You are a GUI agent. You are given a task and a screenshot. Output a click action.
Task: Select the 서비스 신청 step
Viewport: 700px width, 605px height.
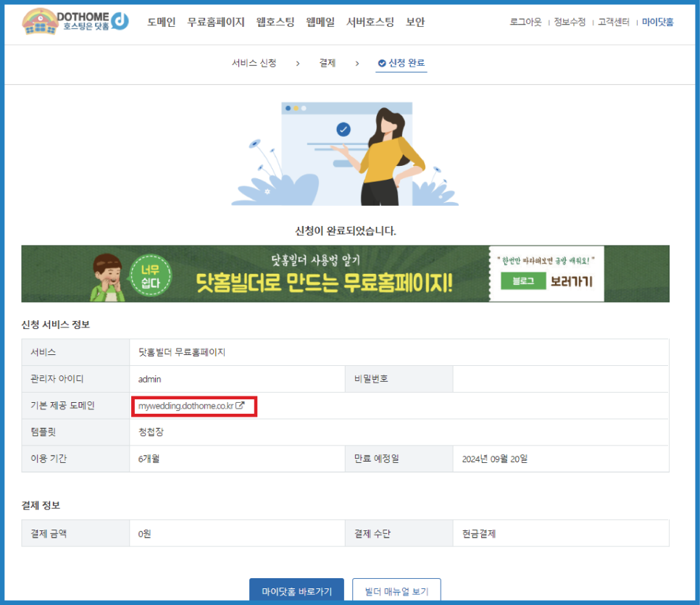(254, 63)
